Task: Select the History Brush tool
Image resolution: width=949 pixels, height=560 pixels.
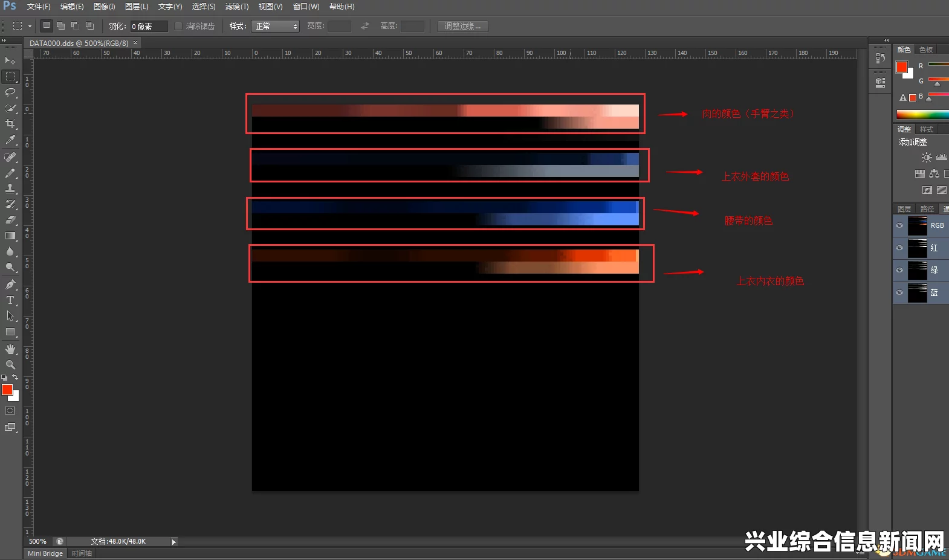Action: coord(10,204)
